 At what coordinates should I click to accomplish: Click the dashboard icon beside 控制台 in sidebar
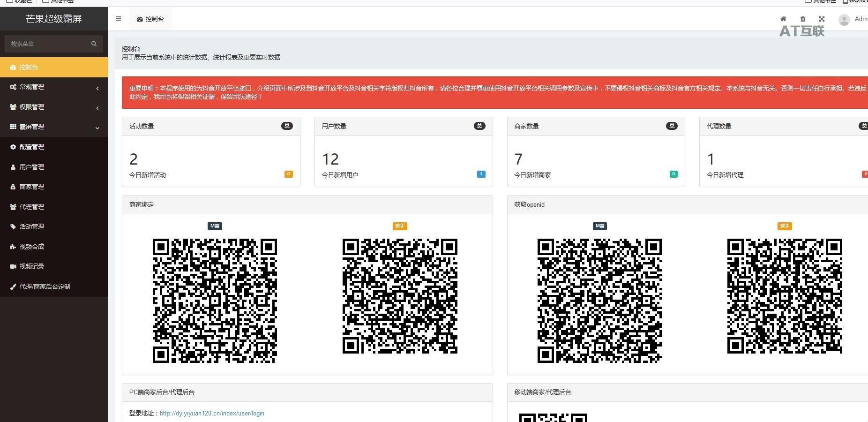pos(13,68)
